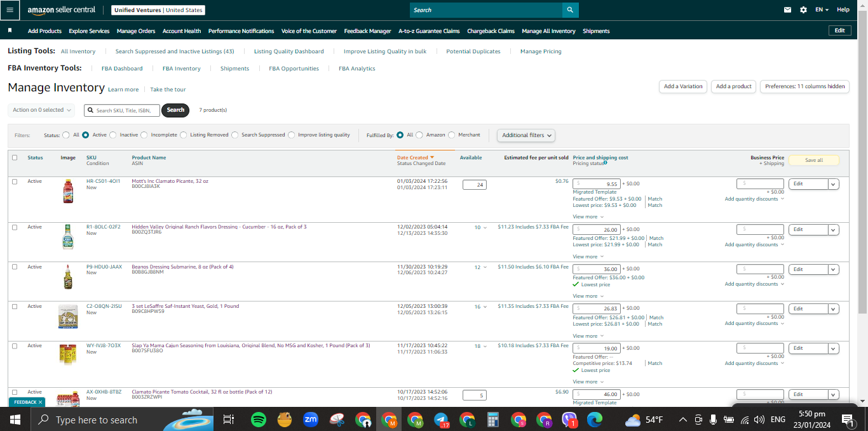This screenshot has width=868, height=431.
Task: Click the bookmark flag icon in nav bar
Action: [10, 30]
